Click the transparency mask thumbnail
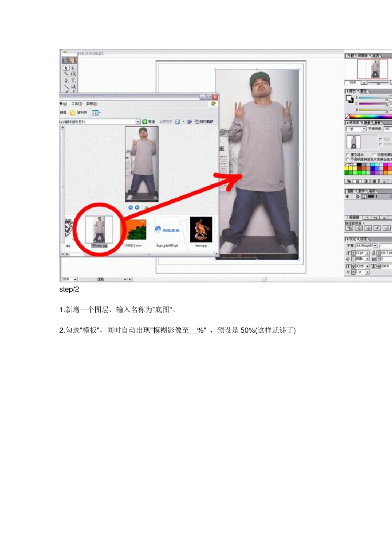The height and width of the screenshot is (555, 392). pyautogui.click(x=353, y=142)
